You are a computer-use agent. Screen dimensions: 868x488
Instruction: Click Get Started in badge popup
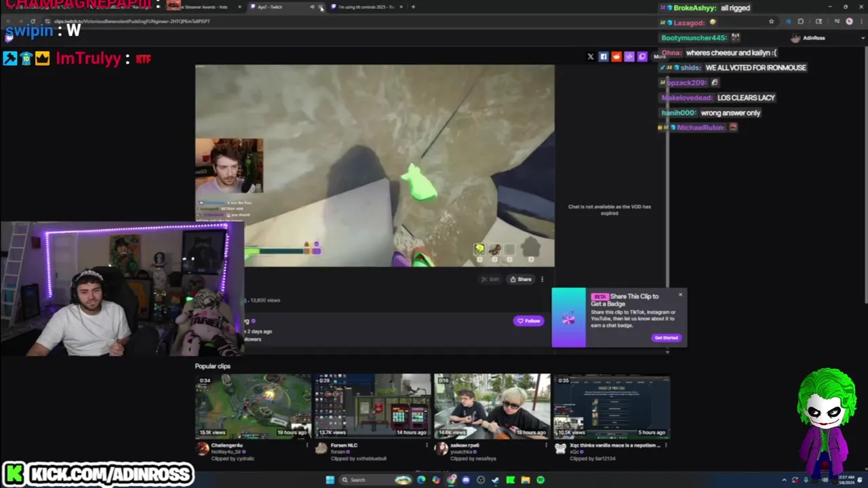(x=666, y=338)
